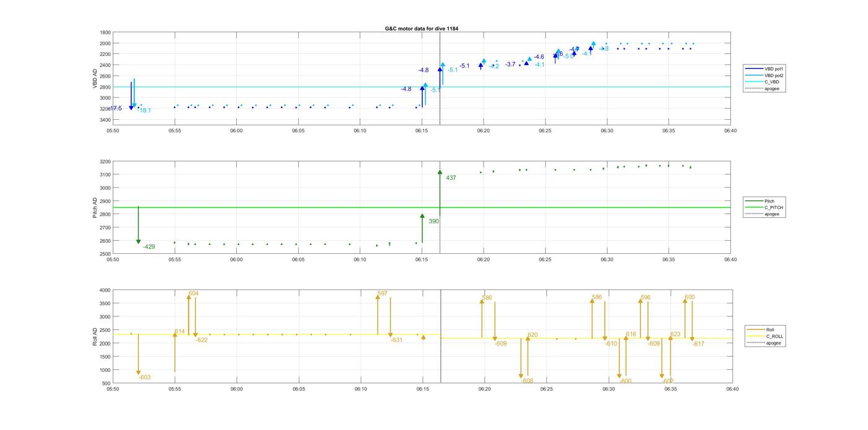
Task: Click the '1800' tick on VBD AD axis
Action: pos(105,32)
